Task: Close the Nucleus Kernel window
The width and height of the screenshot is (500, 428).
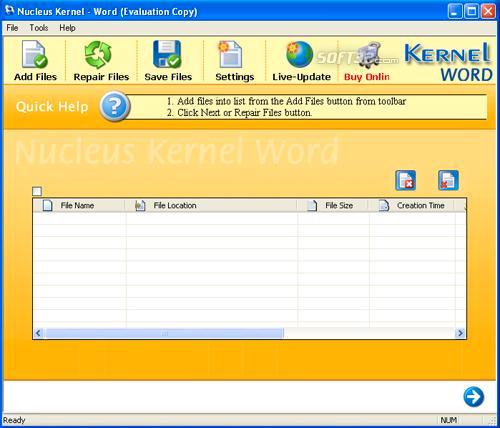Action: (488, 11)
